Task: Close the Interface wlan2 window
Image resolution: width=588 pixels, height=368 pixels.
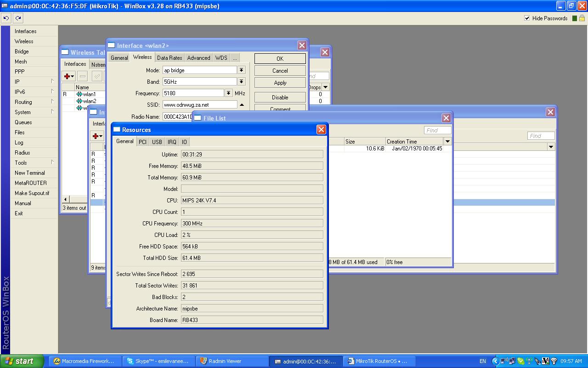Action: click(x=302, y=45)
